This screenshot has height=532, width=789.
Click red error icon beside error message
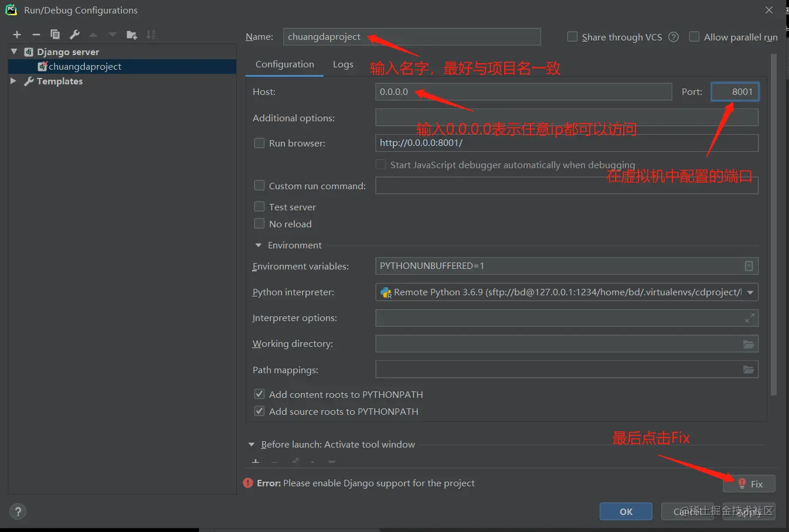pos(249,483)
